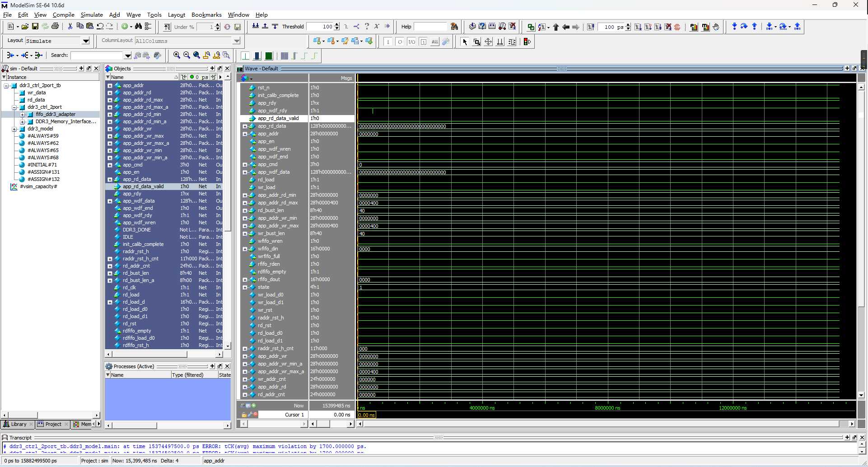Click the Help search input field
868x467 pixels.
click(x=430, y=27)
